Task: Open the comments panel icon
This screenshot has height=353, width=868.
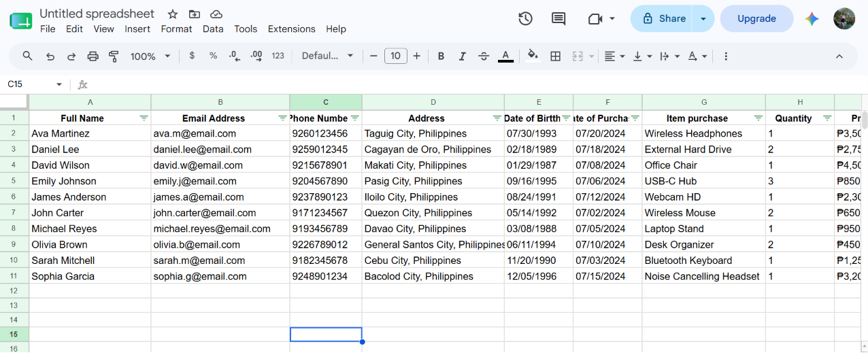Action: [558, 19]
